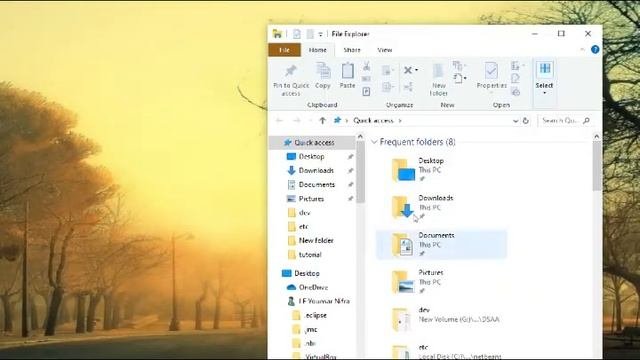
Task: Click the main pane vertical scrollbar thumb
Action: click(x=596, y=167)
